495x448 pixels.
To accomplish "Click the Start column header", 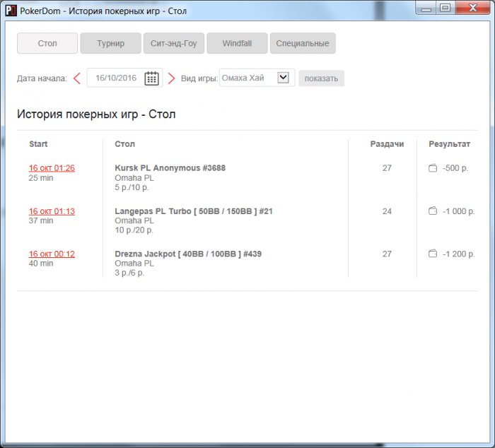I will (38, 144).
